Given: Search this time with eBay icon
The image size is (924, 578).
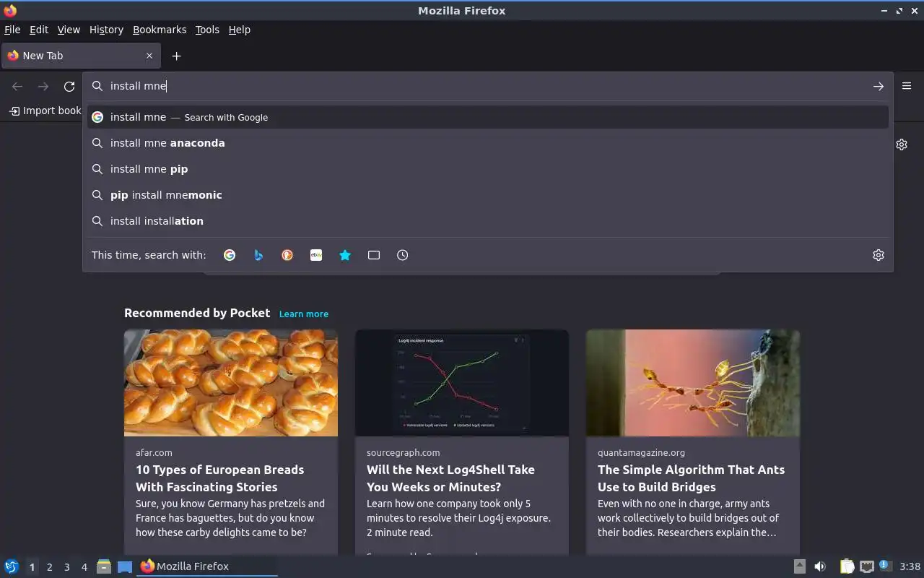Looking at the screenshot, I should click(316, 255).
